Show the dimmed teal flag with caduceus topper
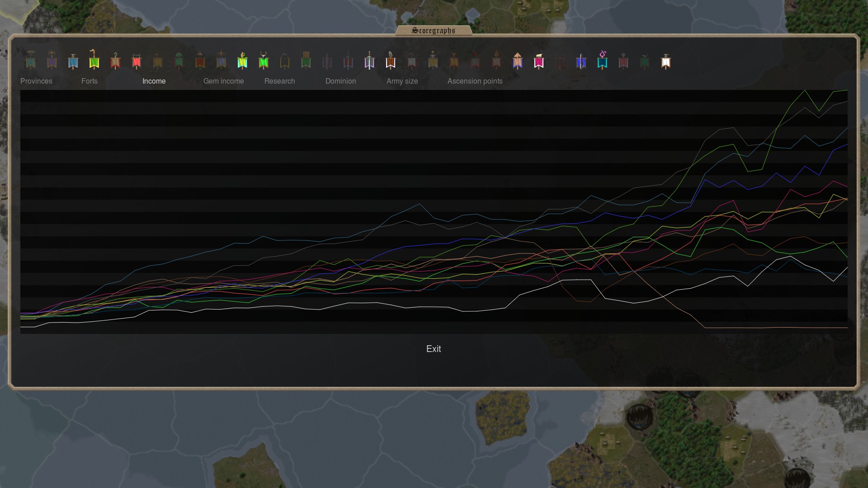 pyautogui.click(x=31, y=60)
